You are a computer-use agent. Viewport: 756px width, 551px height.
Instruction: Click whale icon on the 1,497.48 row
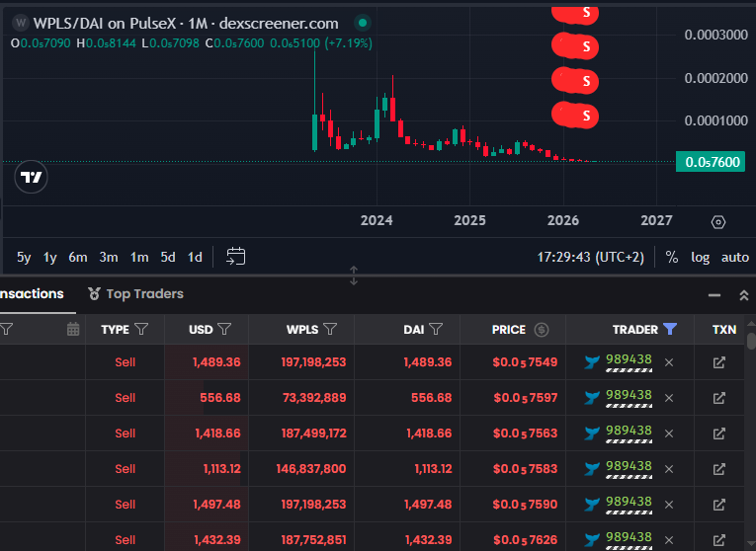592,505
